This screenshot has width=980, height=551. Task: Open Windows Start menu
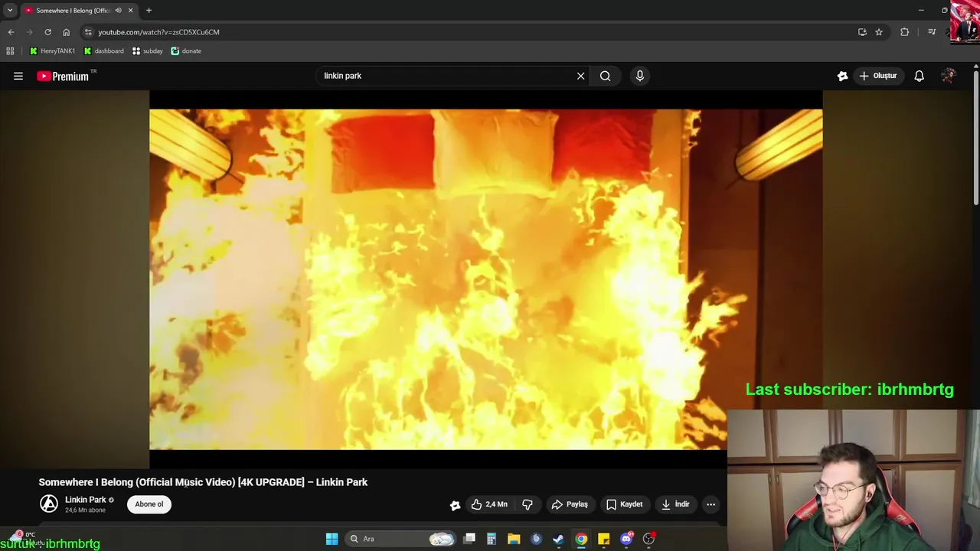point(332,539)
